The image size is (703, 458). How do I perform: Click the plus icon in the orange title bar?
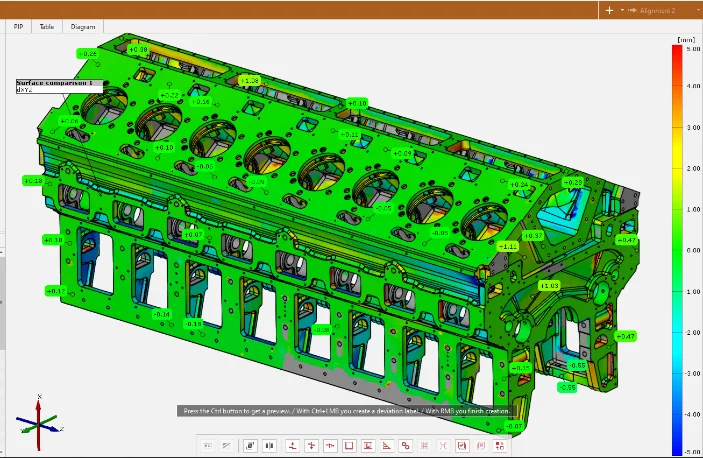pyautogui.click(x=609, y=9)
